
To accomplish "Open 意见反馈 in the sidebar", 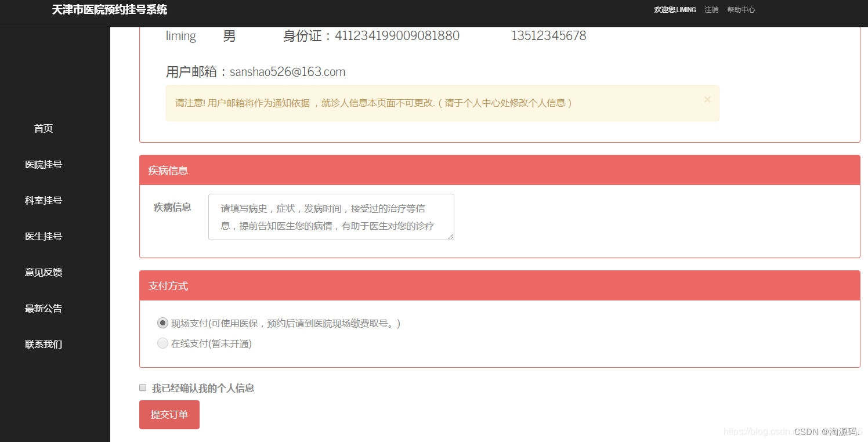I will click(44, 273).
